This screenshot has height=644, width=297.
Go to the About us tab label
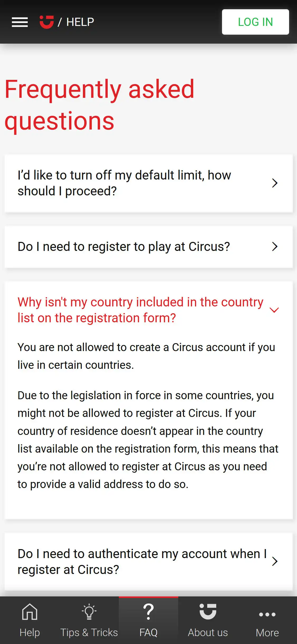[208, 633]
